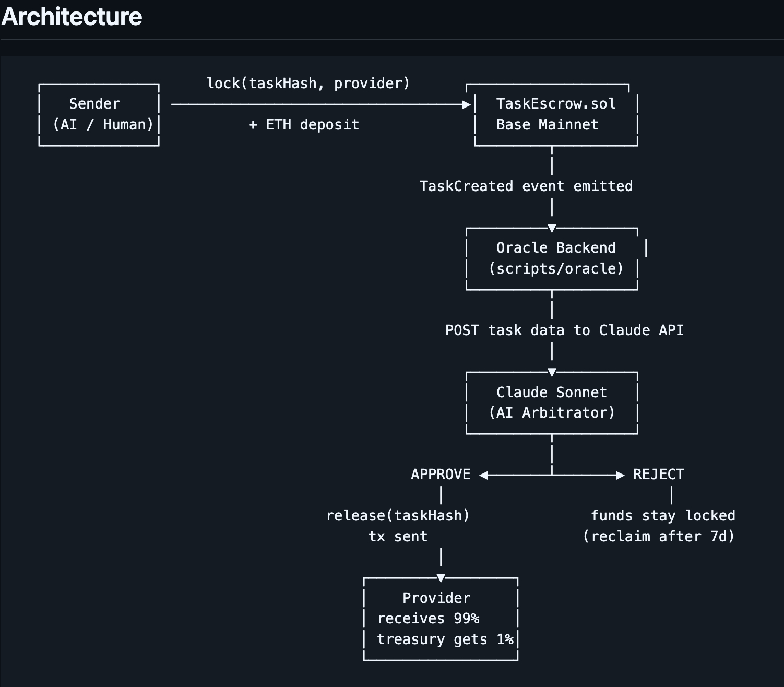The width and height of the screenshot is (784, 687).
Task: Click "(reclaim after 7d)" text
Action: [659, 537]
